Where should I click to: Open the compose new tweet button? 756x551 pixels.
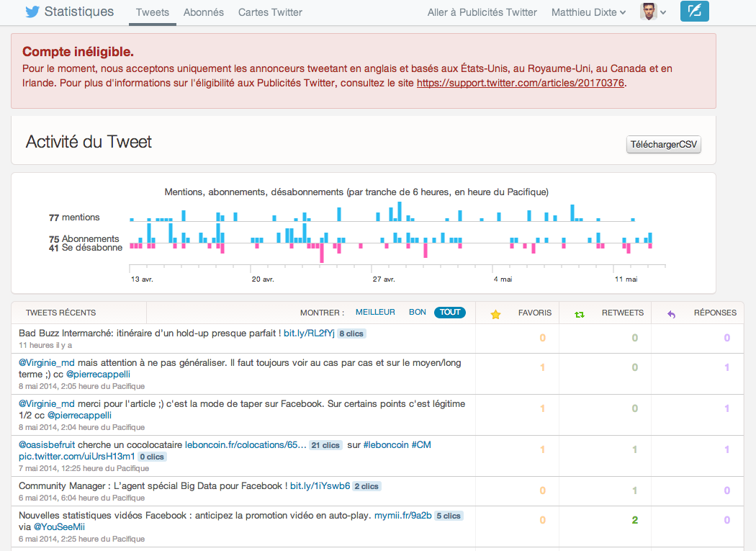tap(694, 11)
